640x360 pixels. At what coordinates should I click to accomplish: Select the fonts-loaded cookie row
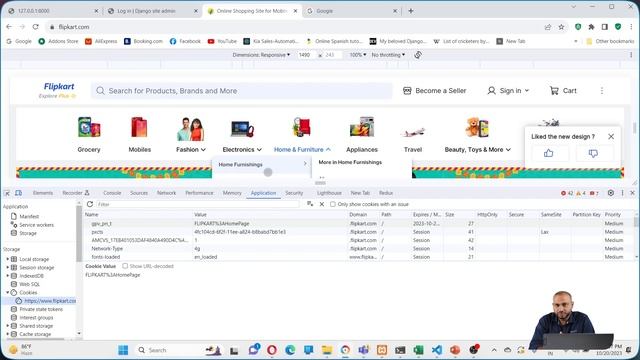pyautogui.click(x=359, y=257)
